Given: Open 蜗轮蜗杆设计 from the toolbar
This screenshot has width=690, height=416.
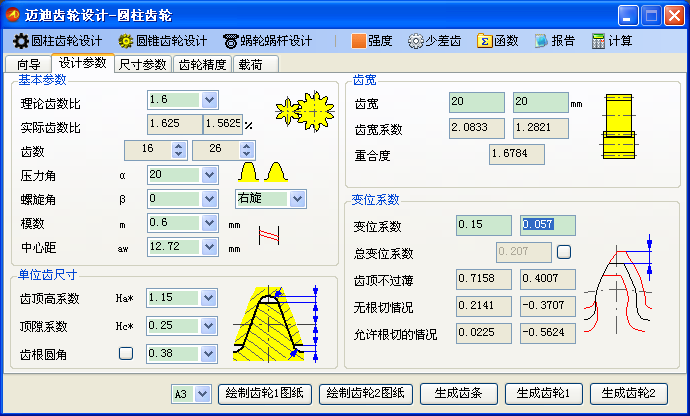Looking at the screenshot, I should click(267, 41).
